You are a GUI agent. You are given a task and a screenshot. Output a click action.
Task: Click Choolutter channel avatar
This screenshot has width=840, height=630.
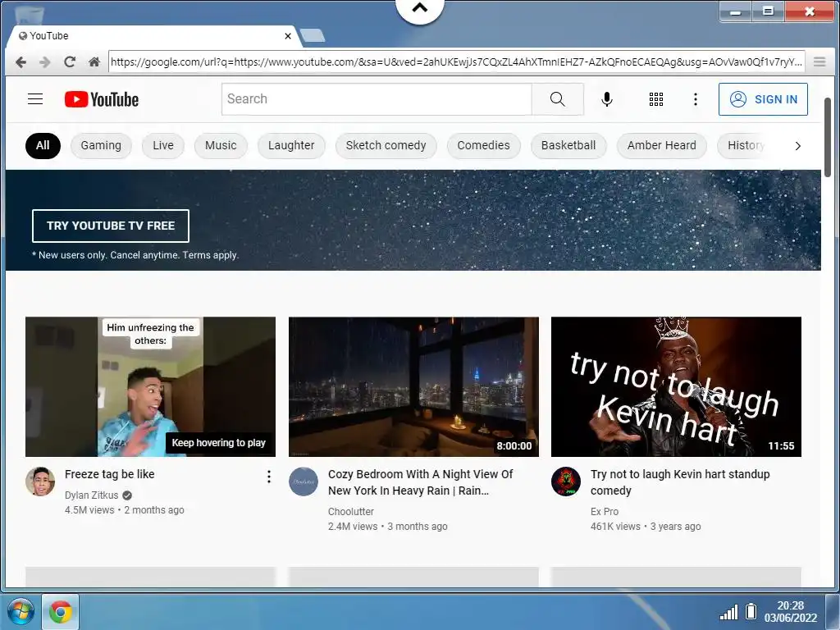click(x=304, y=481)
